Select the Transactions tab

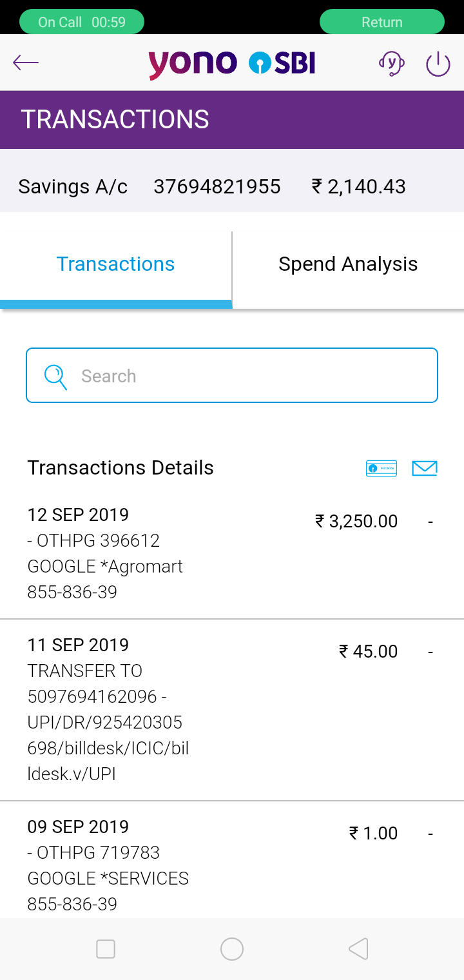pos(116,264)
